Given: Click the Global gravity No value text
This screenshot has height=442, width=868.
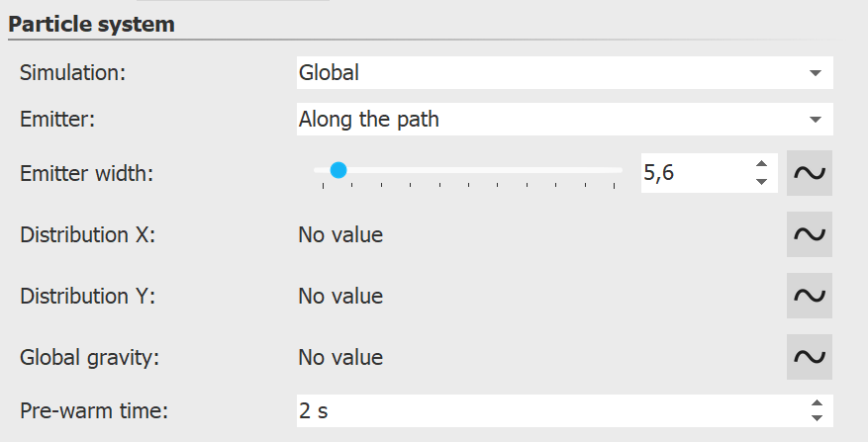Looking at the screenshot, I should 340,358.
